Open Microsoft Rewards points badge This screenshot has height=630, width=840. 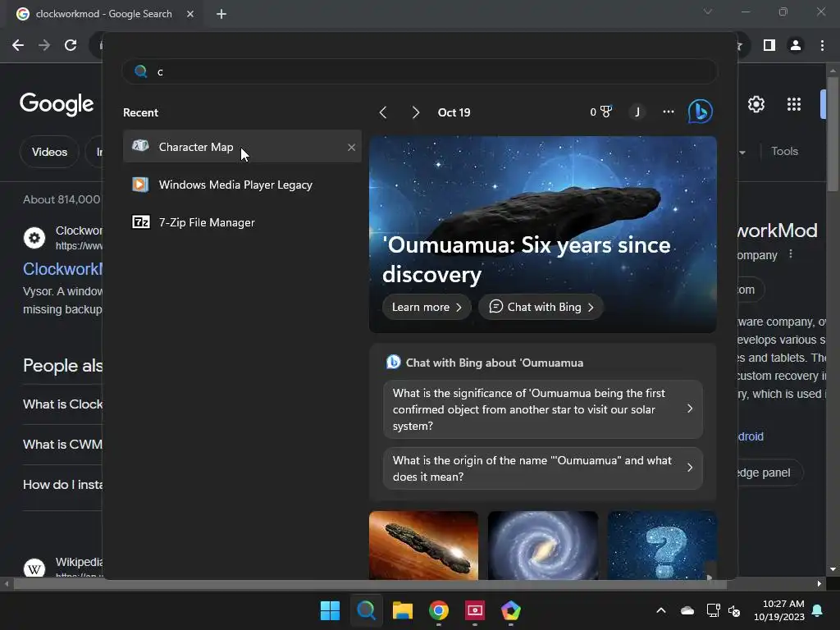600,112
